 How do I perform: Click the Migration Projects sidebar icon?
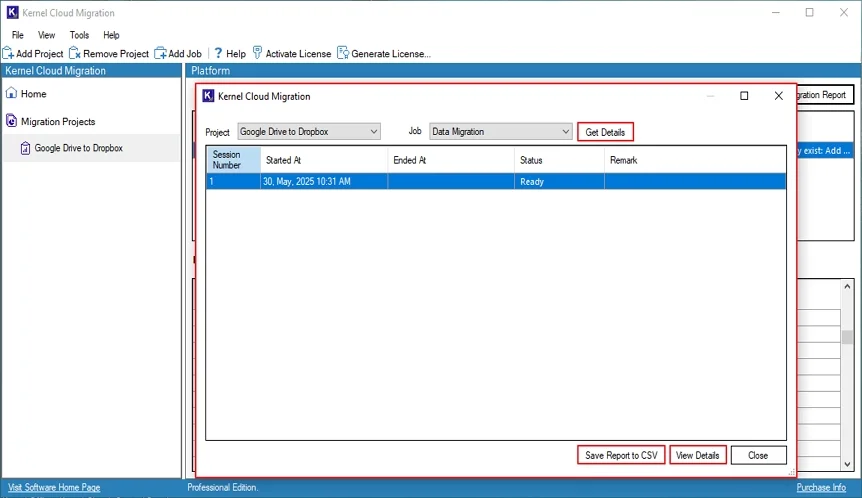pos(12,121)
